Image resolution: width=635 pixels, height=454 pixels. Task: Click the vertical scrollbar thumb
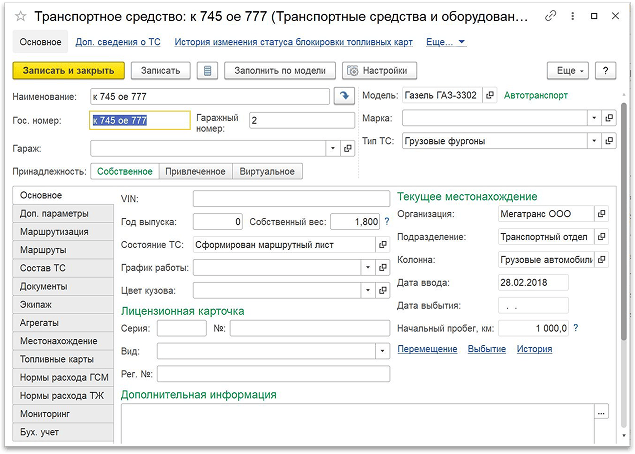click(x=624, y=221)
